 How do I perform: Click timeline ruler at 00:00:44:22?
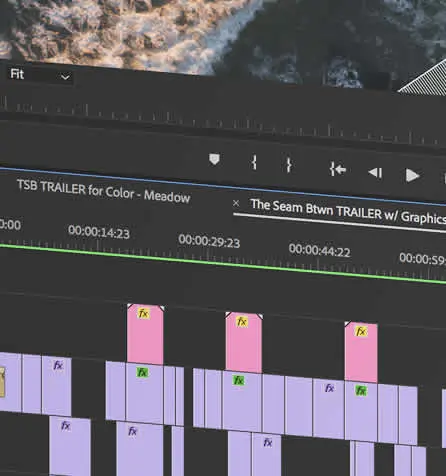click(x=319, y=250)
